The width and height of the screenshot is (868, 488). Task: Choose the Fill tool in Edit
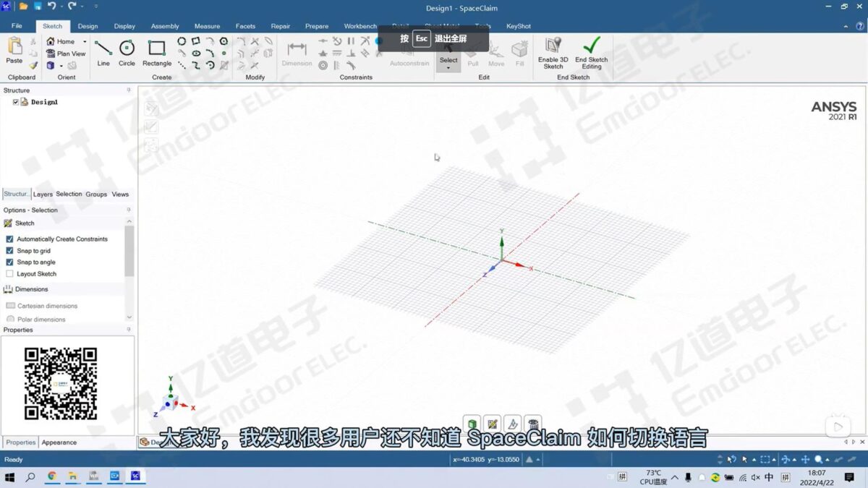[x=519, y=53]
